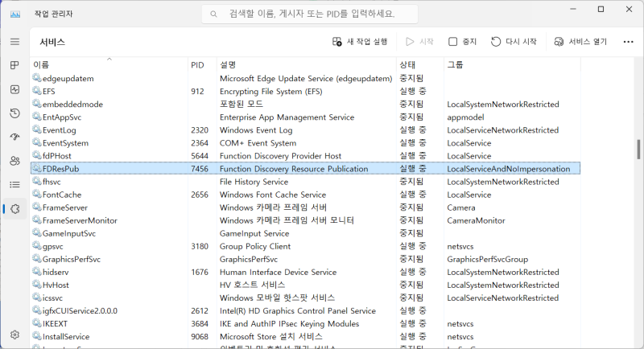Select the FDResPub service row
The width and height of the screenshot is (644, 349).
[x=306, y=169]
